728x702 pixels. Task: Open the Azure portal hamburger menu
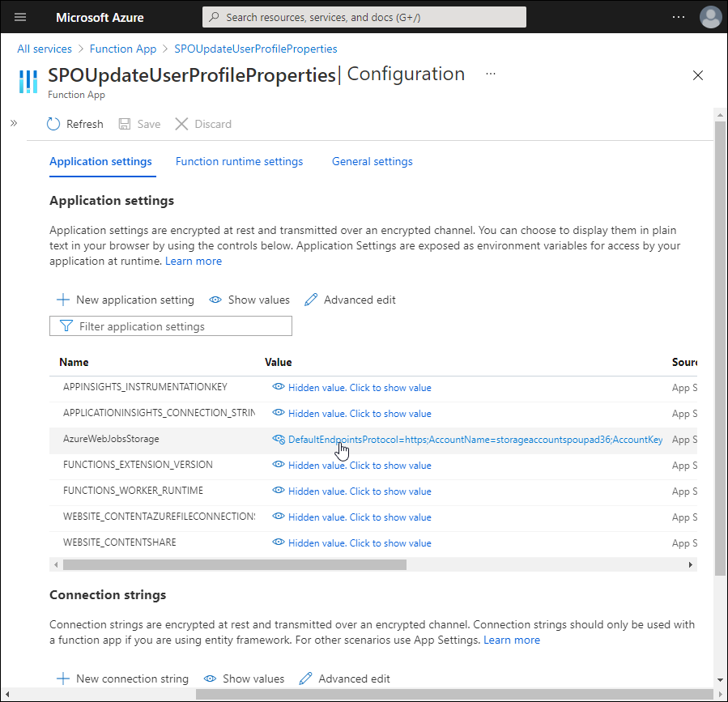[x=20, y=17]
